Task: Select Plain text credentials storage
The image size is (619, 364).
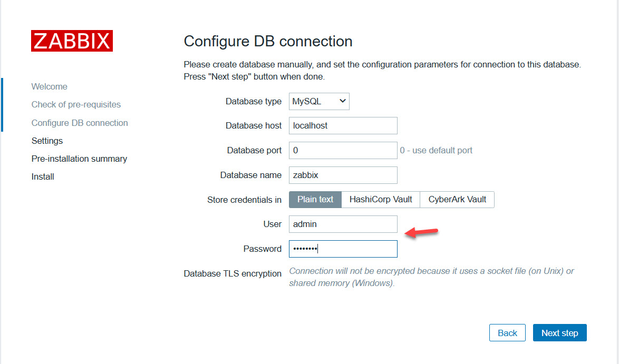Action: pyautogui.click(x=315, y=200)
